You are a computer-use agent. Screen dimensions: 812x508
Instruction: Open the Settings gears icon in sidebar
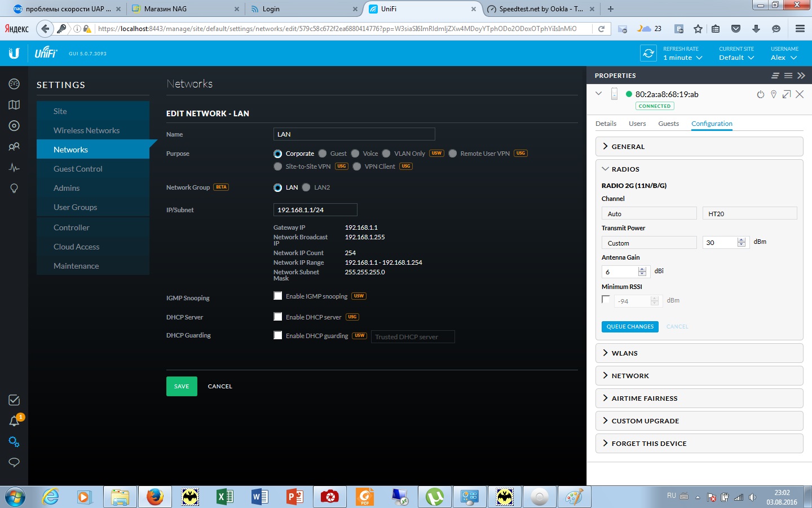pyautogui.click(x=14, y=441)
